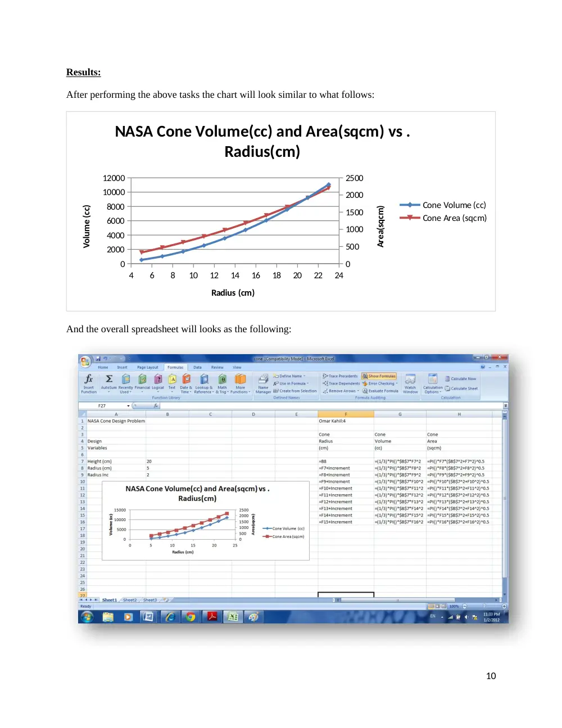Open the Review ribbon tab

pyautogui.click(x=217, y=367)
